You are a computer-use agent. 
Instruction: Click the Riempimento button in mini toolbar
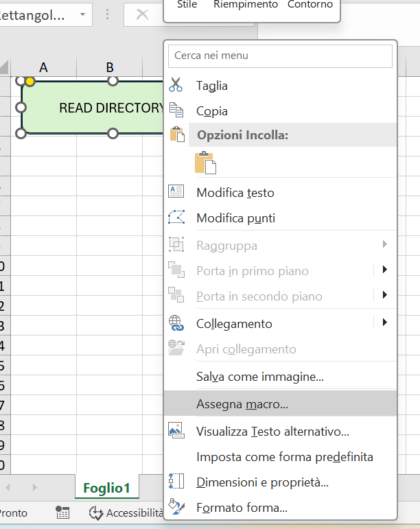pos(246,5)
